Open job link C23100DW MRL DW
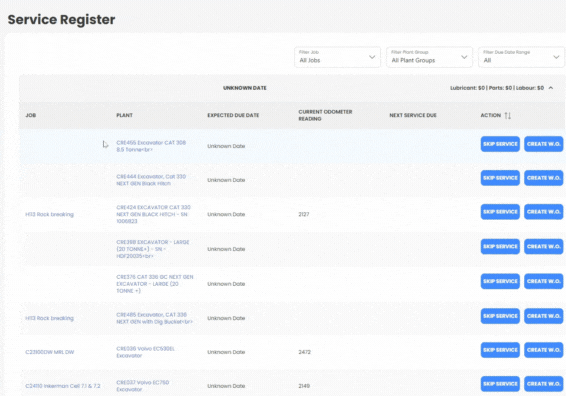Image resolution: width=566 pixels, height=396 pixels. (49, 352)
